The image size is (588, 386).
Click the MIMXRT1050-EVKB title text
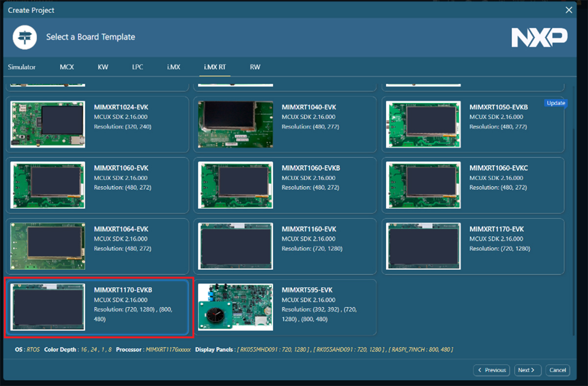click(x=499, y=107)
